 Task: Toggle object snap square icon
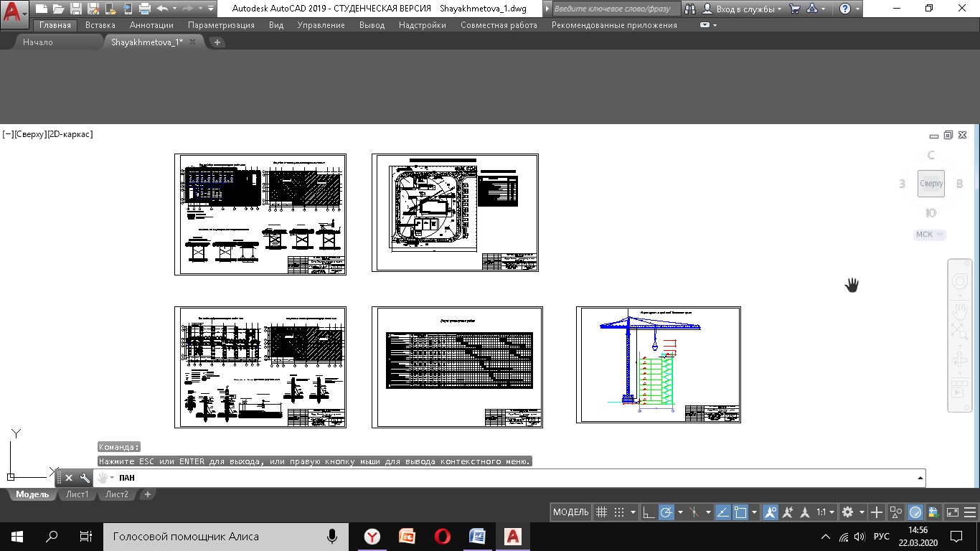click(740, 512)
